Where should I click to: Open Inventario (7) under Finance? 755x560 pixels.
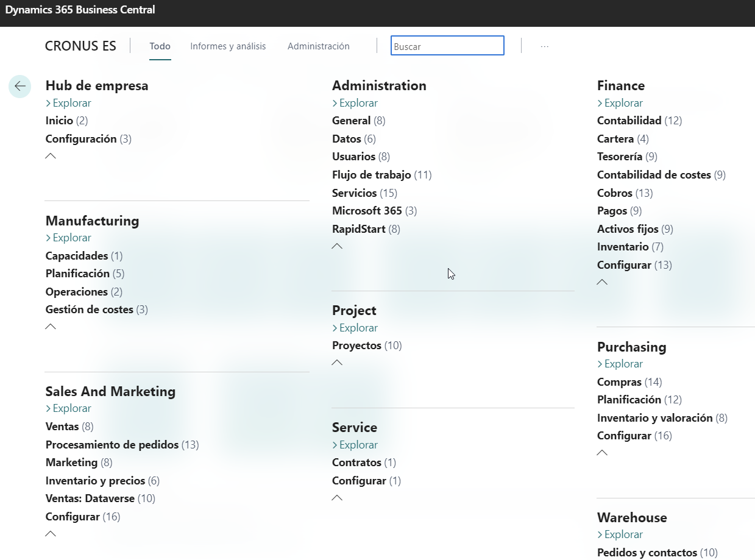(x=630, y=247)
